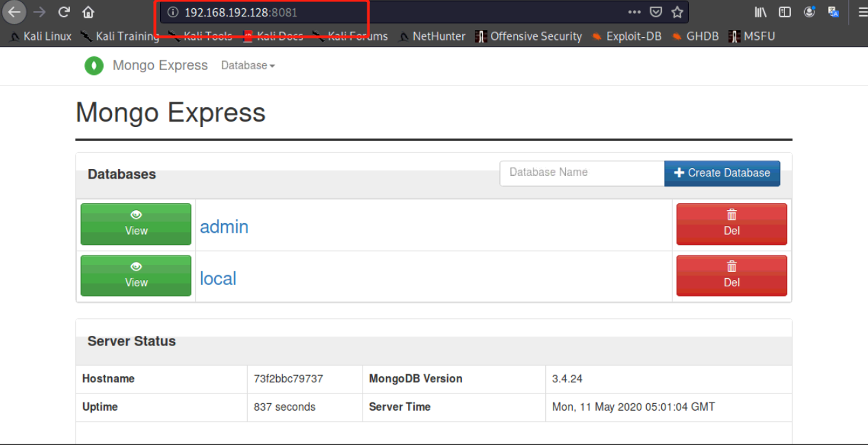Select the Server Status heading

click(132, 341)
